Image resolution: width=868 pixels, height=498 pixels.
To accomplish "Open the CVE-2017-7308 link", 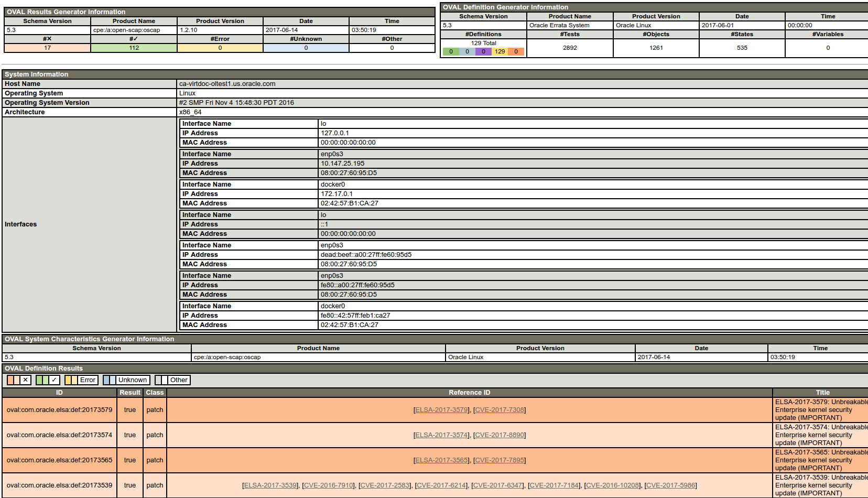I will 500,410.
